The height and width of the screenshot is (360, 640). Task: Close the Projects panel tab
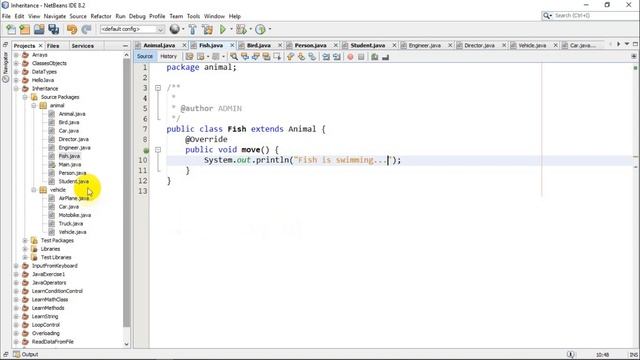pos(40,46)
